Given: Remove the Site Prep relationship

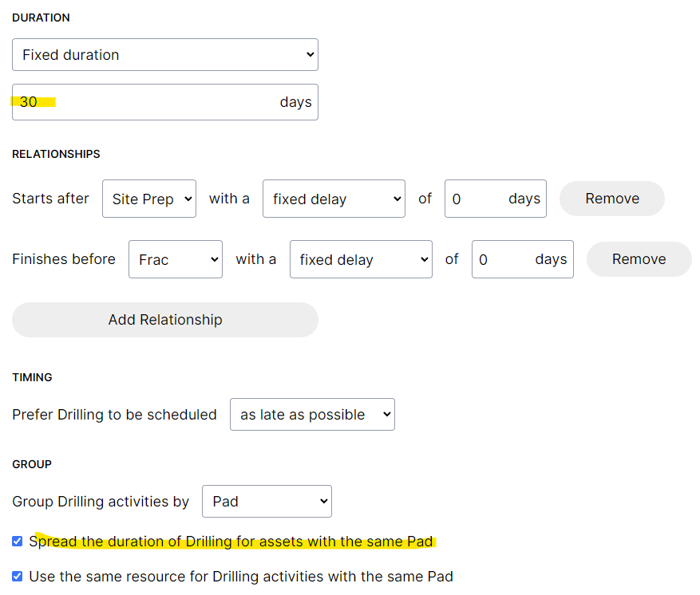Looking at the screenshot, I should (x=611, y=199).
